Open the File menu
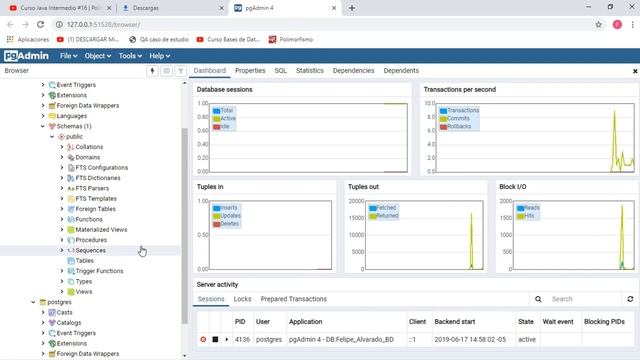This screenshot has width=640, height=360. (69, 56)
